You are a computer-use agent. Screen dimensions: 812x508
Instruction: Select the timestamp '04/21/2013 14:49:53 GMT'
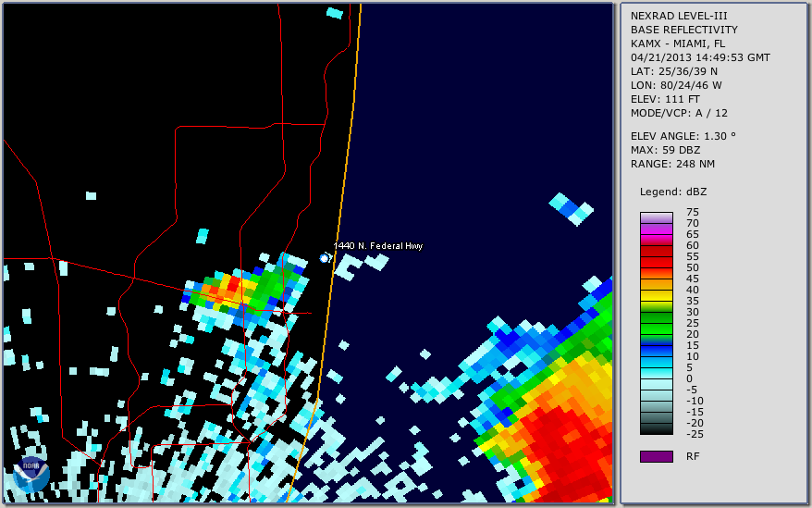click(700, 57)
